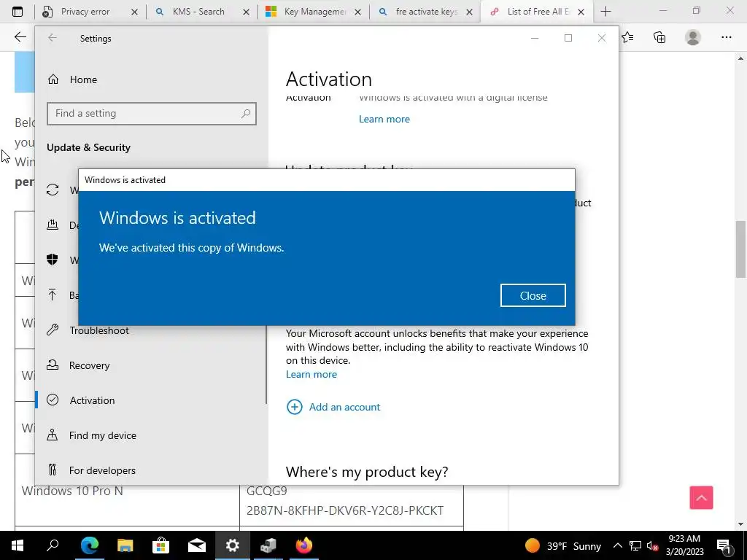
Task: Click the Windows 10 Pro N cell
Action: pyautogui.click(x=127, y=491)
